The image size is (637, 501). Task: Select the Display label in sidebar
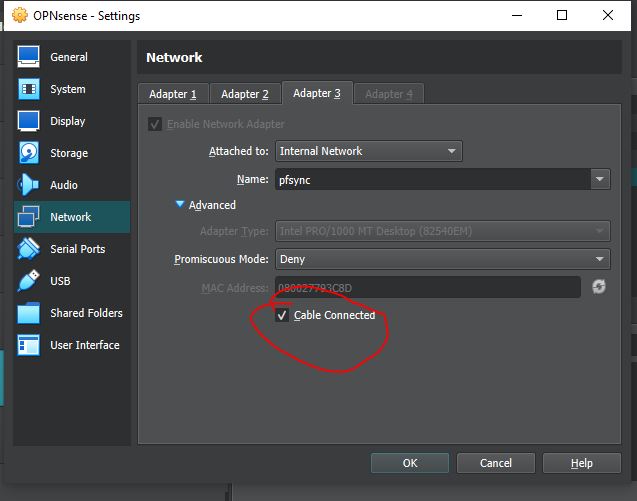[67, 121]
